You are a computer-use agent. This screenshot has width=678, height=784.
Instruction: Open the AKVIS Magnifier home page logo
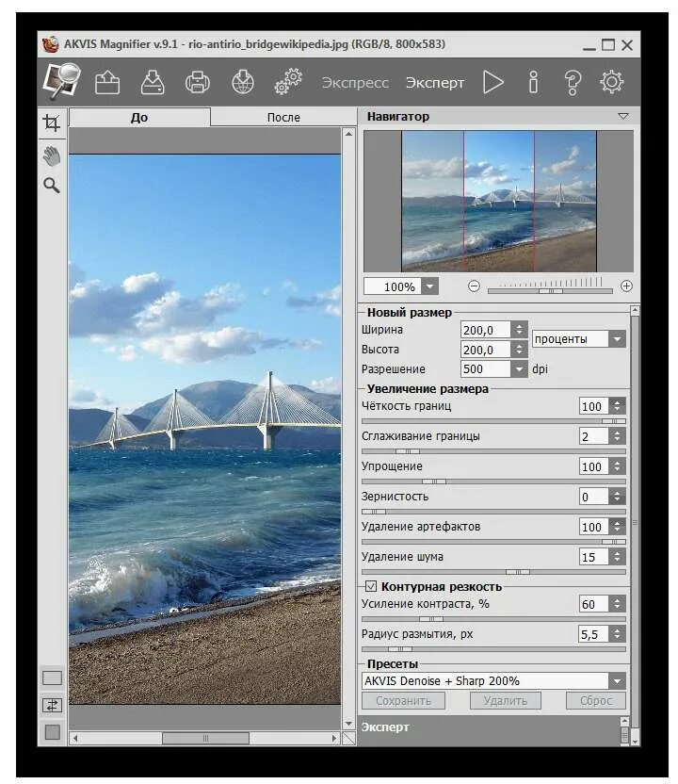pos(62,81)
